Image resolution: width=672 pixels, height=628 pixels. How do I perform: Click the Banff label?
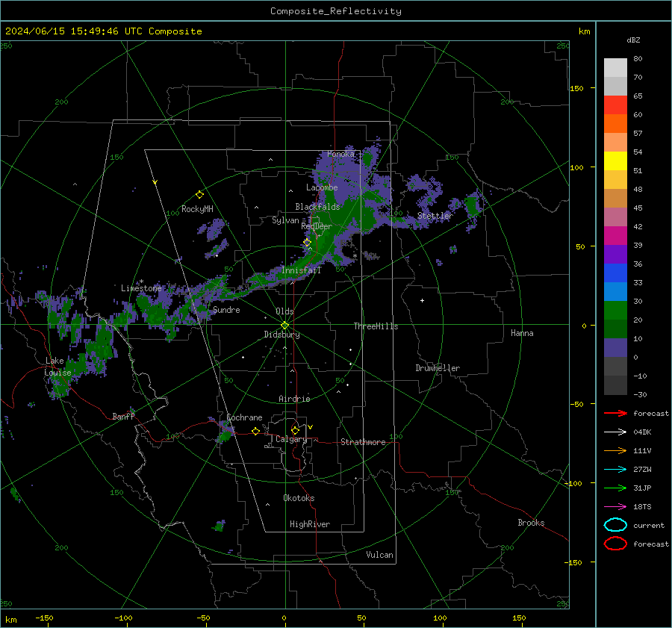[123, 416]
